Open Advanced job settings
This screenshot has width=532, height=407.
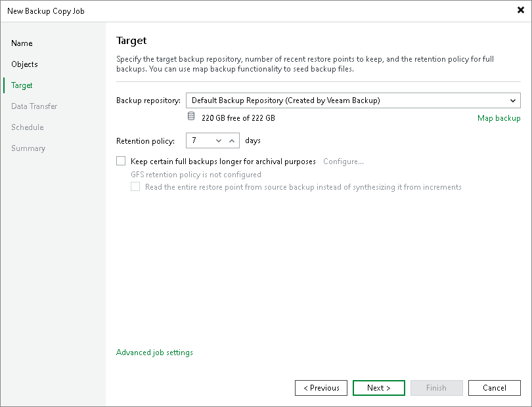coord(154,353)
